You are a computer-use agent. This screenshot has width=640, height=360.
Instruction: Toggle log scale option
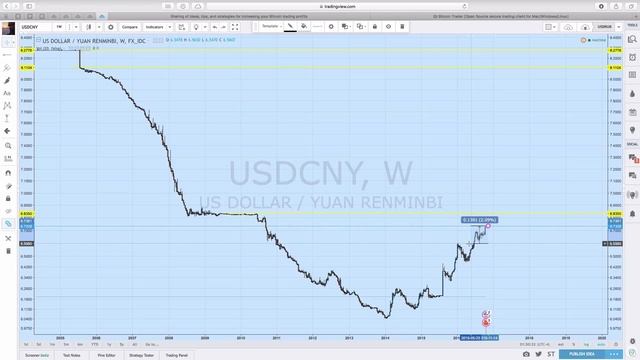[x=587, y=344]
